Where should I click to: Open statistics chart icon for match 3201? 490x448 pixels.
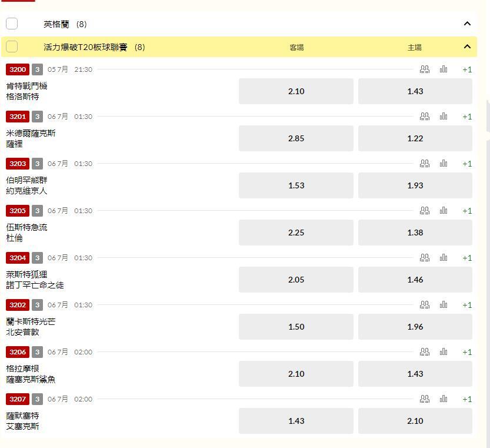[x=444, y=117]
